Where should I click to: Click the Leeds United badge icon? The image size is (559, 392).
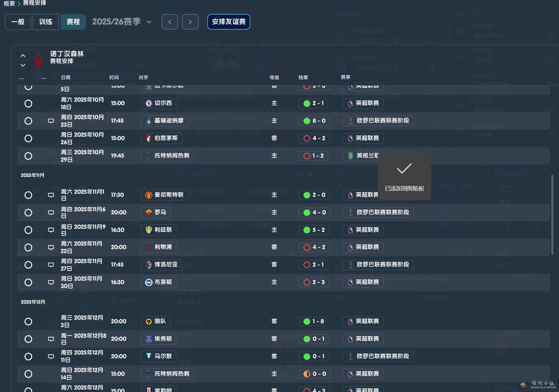pyautogui.click(x=148, y=230)
